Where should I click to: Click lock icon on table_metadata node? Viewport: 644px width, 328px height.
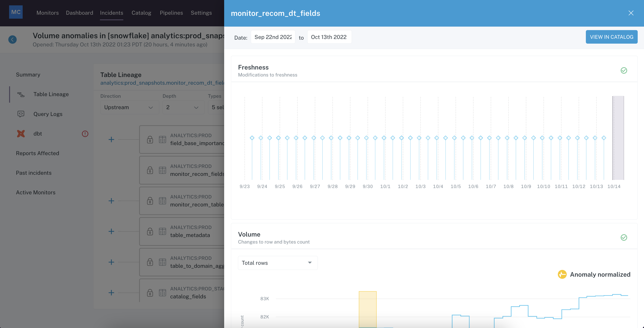tap(150, 231)
